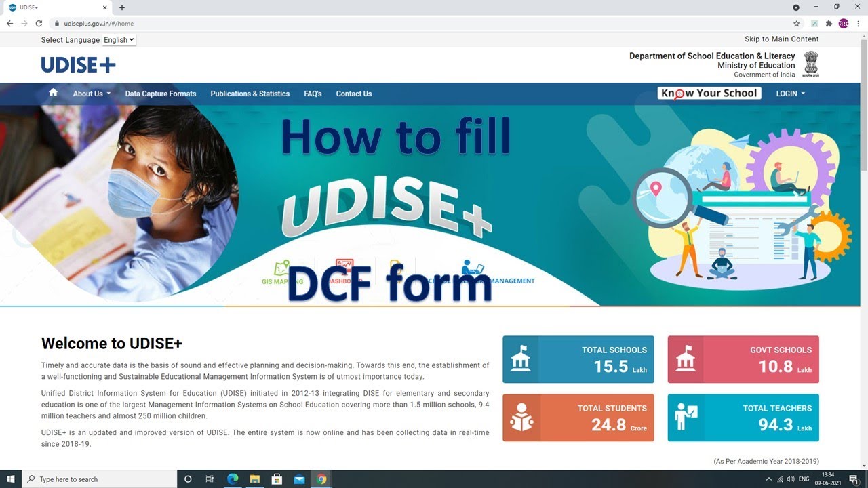Viewport: 868px width, 488px height.
Task: Select the UDISE+ browser tab
Action: click(x=59, y=7)
